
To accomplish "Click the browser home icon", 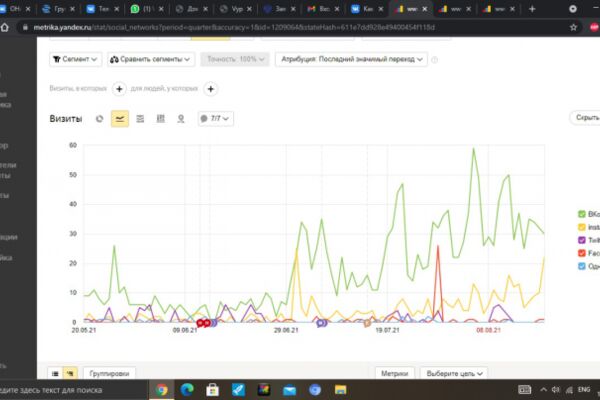I will tap(5, 27).
